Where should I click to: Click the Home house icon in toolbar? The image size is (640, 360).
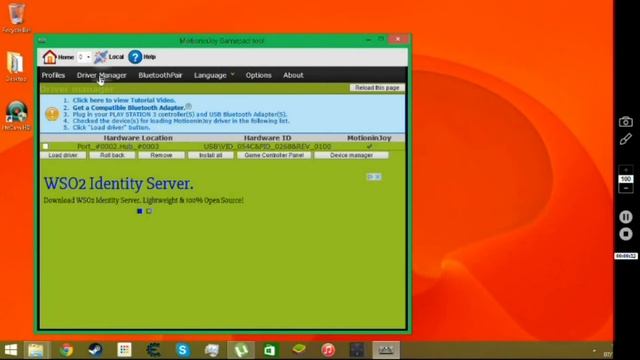(x=49, y=57)
